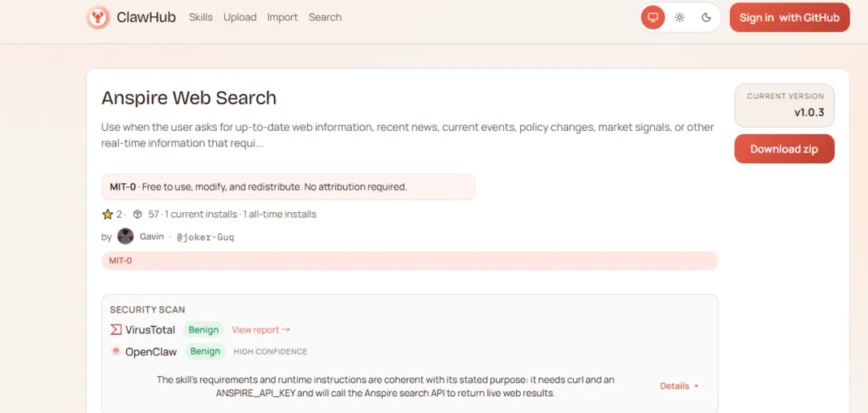Open the Import menu item

pyautogui.click(x=282, y=17)
